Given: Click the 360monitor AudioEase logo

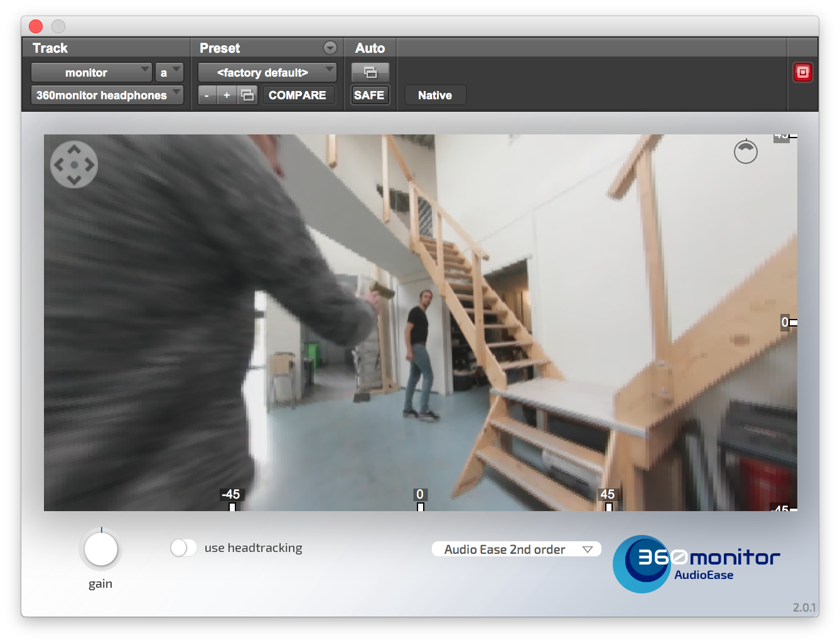Looking at the screenshot, I should click(x=696, y=564).
